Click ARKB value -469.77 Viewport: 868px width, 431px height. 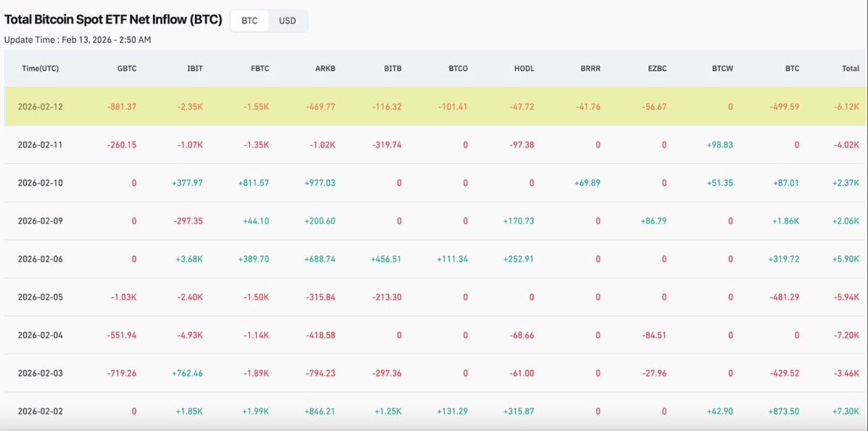[321, 106]
